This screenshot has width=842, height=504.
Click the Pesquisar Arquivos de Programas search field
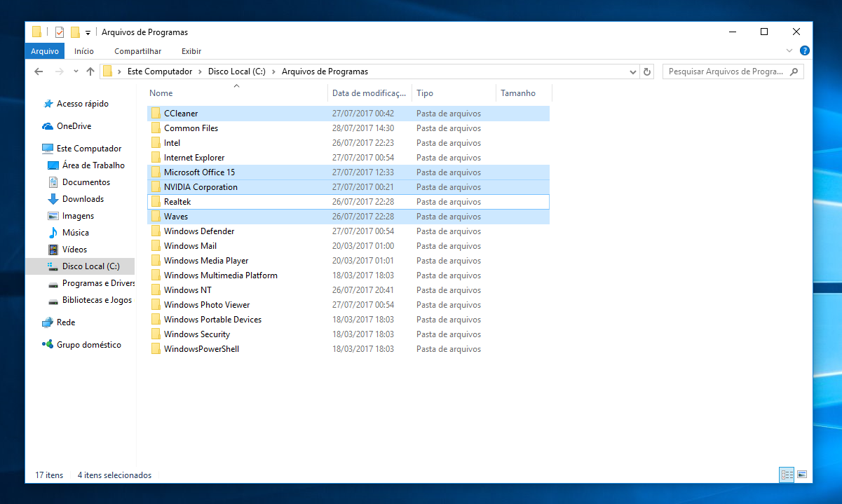pyautogui.click(x=733, y=71)
